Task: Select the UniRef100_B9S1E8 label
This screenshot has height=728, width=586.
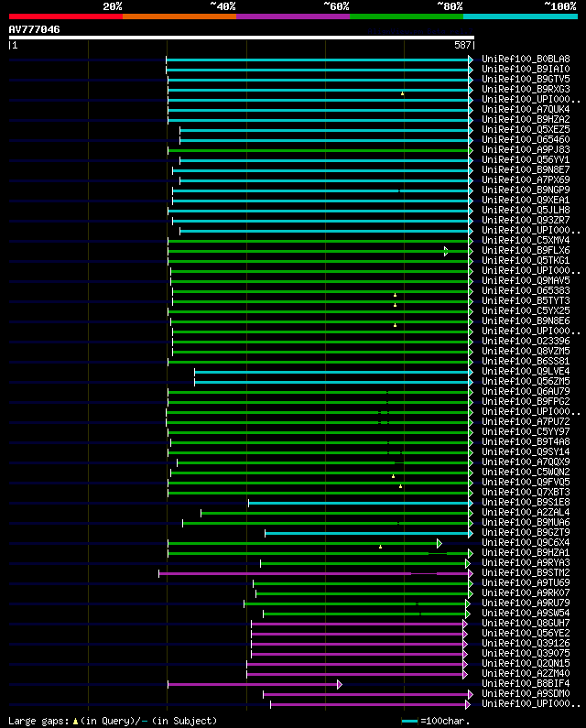Action: point(526,503)
